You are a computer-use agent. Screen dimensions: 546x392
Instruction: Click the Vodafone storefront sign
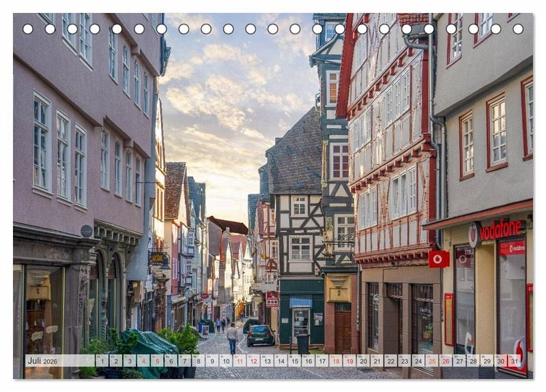point(500,230)
